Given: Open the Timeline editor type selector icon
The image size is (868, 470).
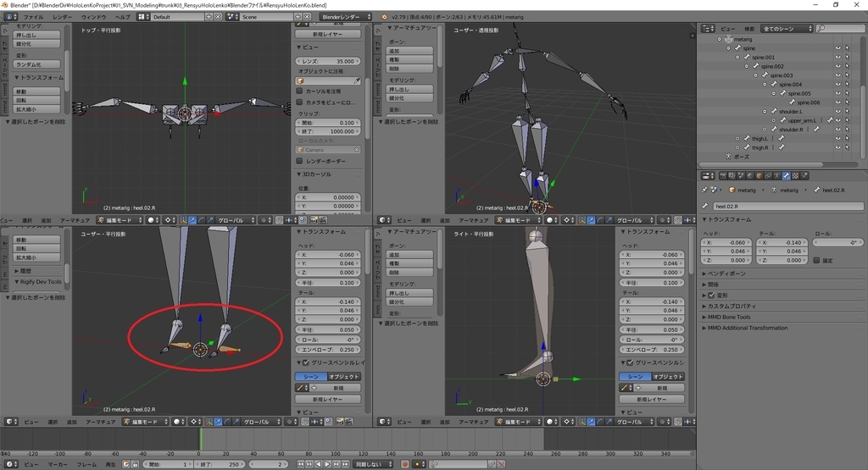Looking at the screenshot, I should pos(9,464).
